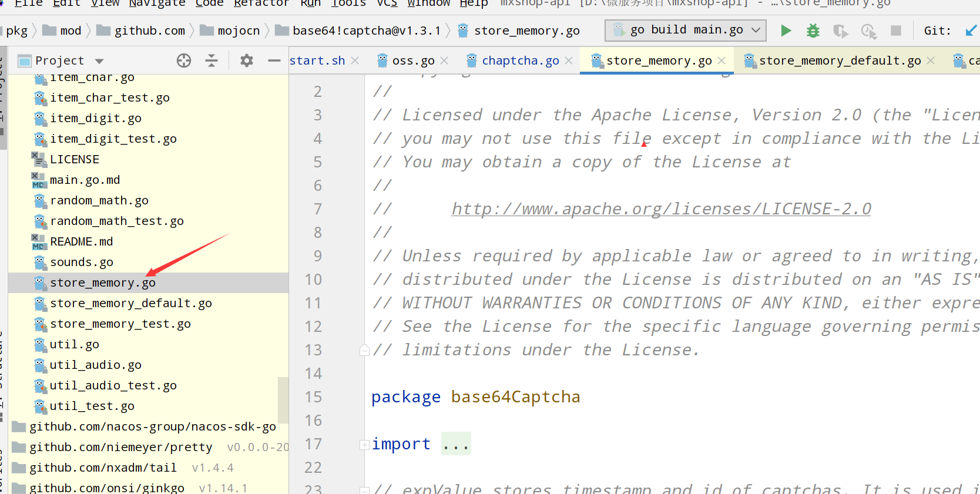Viewport: 980px width, 494px height.
Task: Run with coverage shield icon
Action: tap(841, 31)
